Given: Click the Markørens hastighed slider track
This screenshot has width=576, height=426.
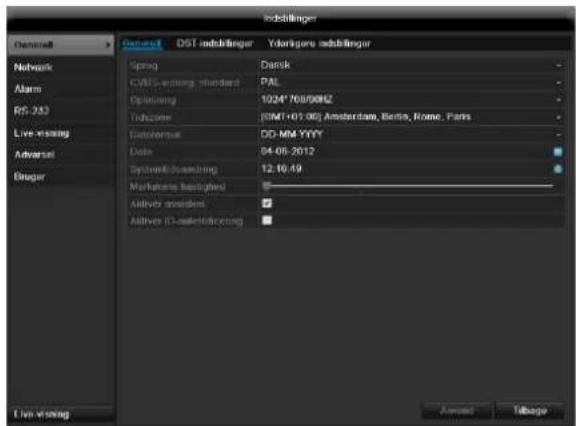Looking at the screenshot, I should click(408, 186).
